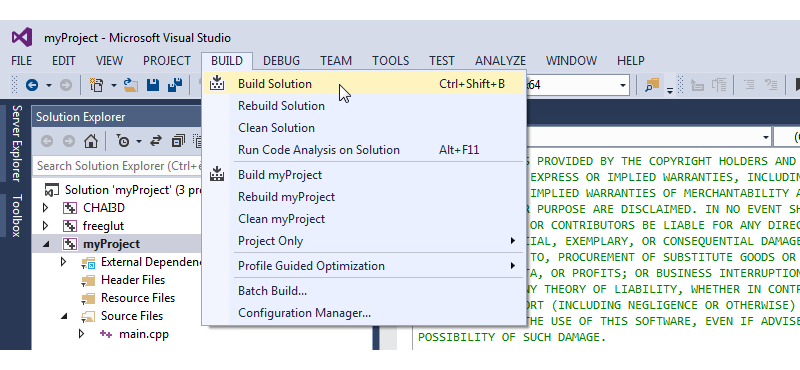This screenshot has height=370, width=800.
Task: Click the Sync with Active Document icon
Action: pyautogui.click(x=156, y=141)
